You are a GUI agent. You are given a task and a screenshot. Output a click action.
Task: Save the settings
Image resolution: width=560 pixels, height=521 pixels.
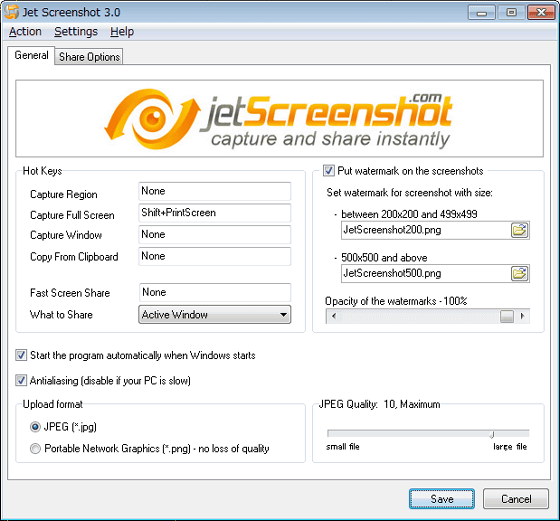(x=442, y=499)
